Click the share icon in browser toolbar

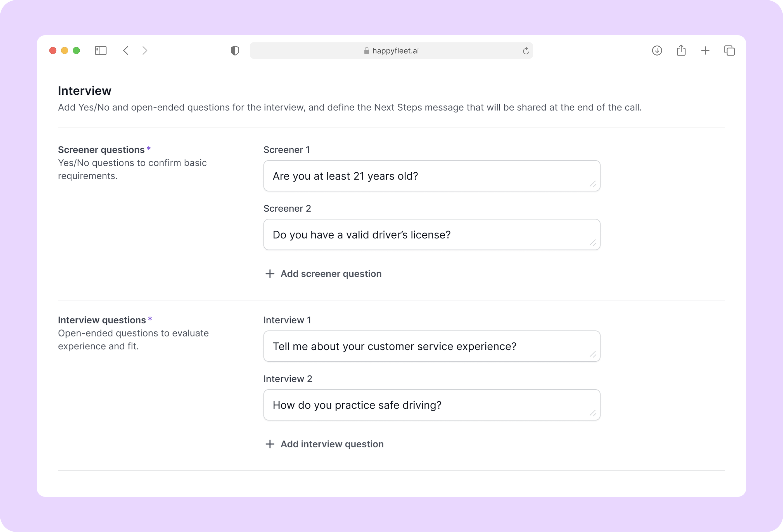pos(681,51)
